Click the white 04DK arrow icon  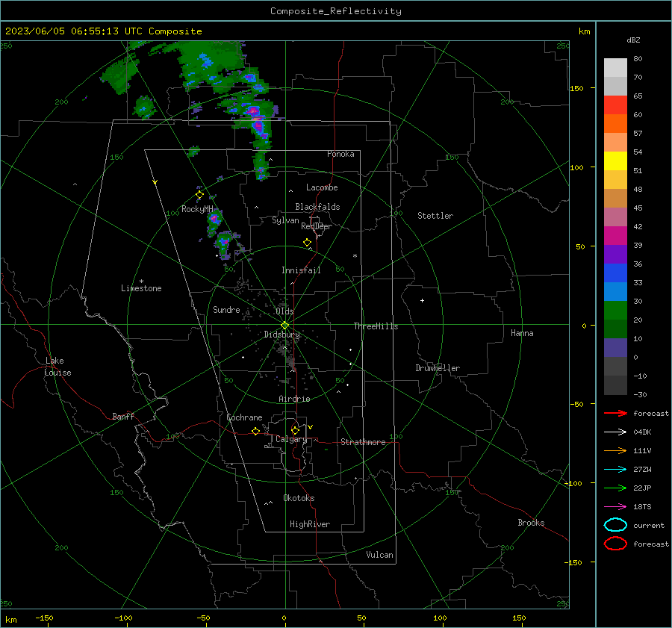click(x=615, y=432)
